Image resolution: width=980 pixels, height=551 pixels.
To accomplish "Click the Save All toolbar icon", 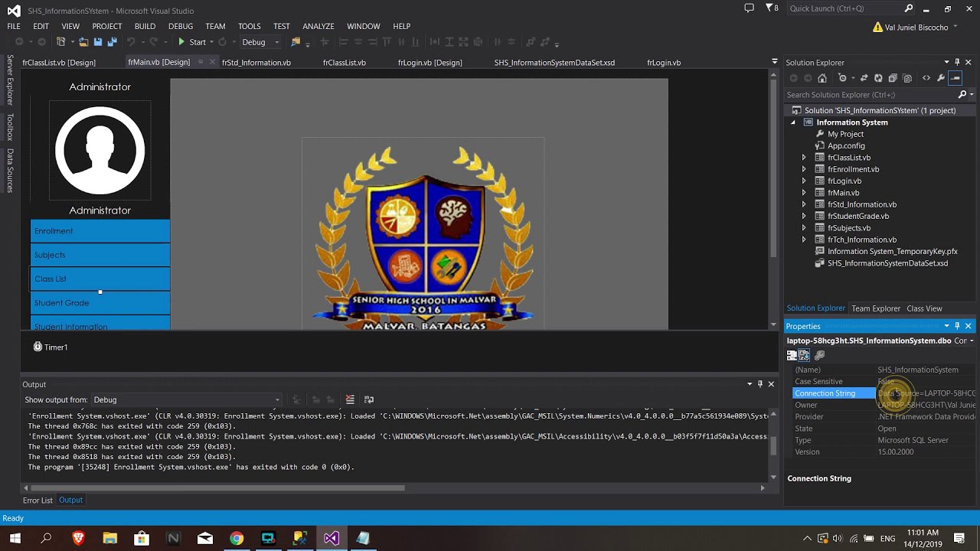I will (x=112, y=42).
